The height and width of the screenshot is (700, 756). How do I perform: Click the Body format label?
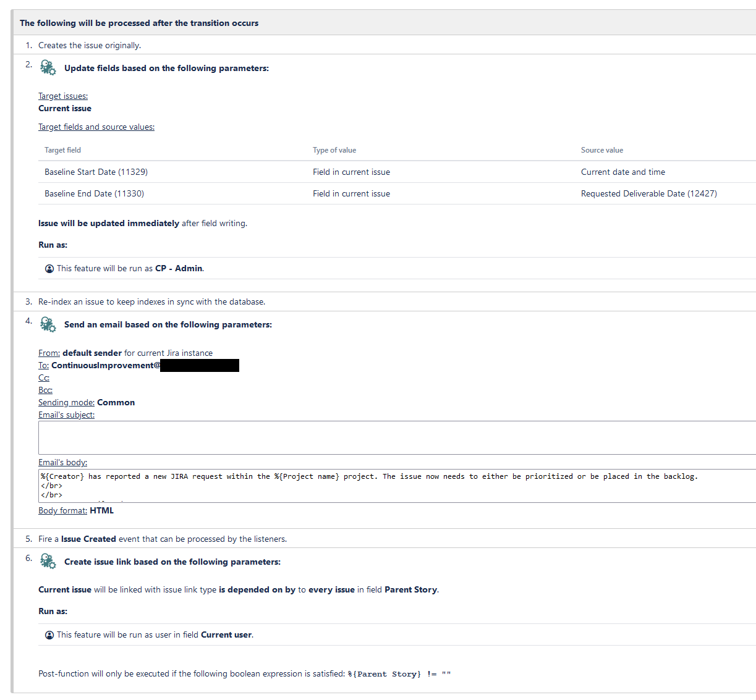[62, 510]
